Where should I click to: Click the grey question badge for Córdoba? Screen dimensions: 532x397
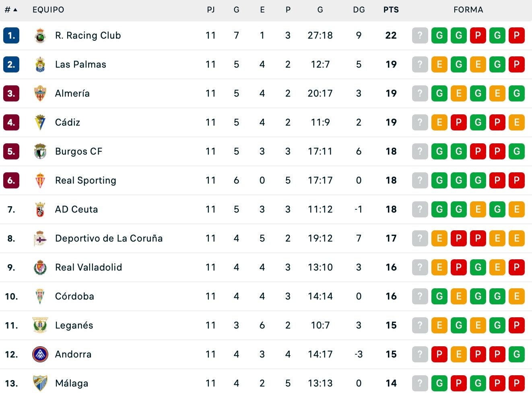(x=420, y=296)
